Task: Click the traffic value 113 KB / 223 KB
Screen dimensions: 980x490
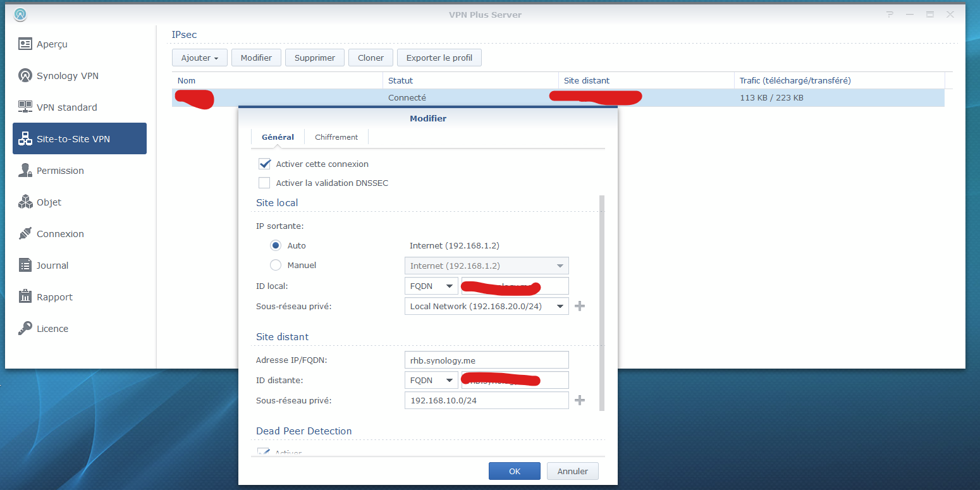Action: pos(771,98)
